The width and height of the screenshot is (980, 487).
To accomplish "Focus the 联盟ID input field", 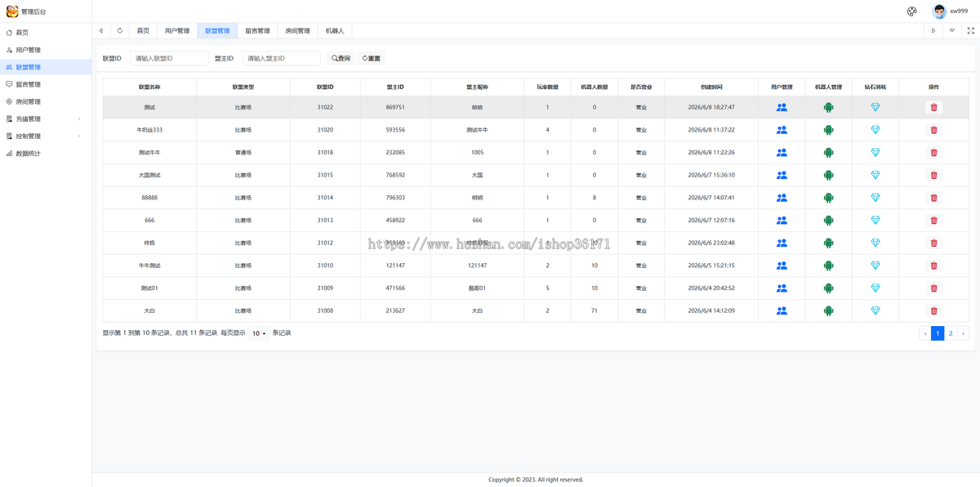I will (x=169, y=59).
